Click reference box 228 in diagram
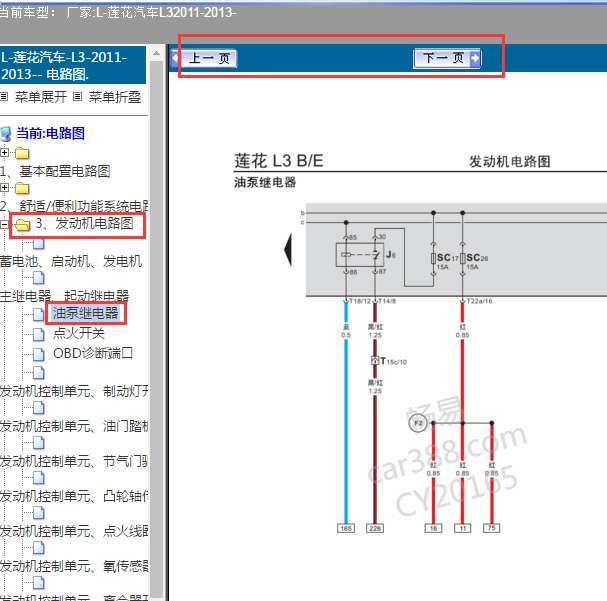 click(375, 528)
